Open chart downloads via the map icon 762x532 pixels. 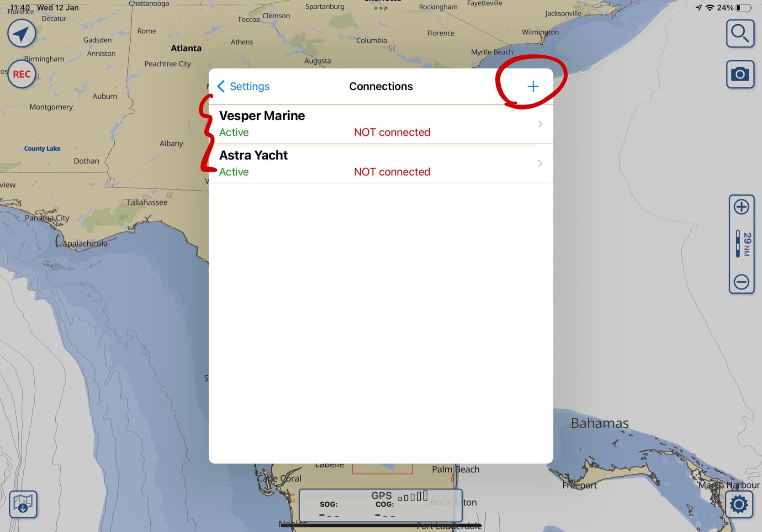pyautogui.click(x=23, y=504)
